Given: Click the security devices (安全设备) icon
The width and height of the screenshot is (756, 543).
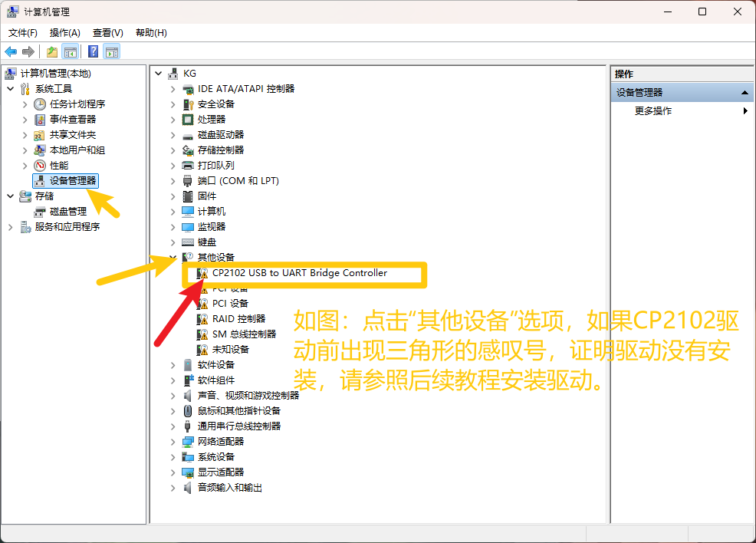Looking at the screenshot, I should (x=188, y=104).
